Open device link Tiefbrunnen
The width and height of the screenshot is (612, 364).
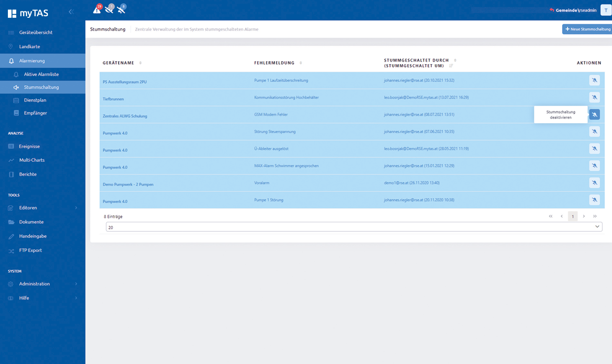[x=113, y=99]
